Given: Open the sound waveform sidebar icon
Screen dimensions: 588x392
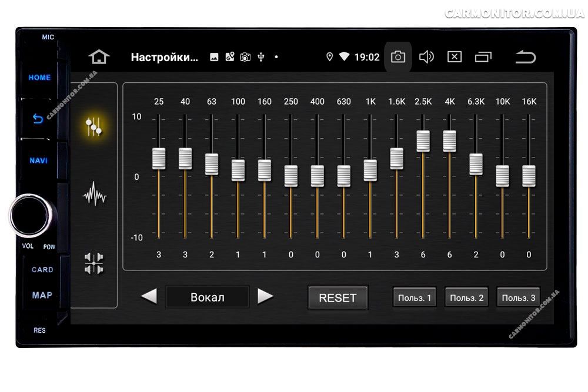Looking at the screenshot, I should point(95,194).
